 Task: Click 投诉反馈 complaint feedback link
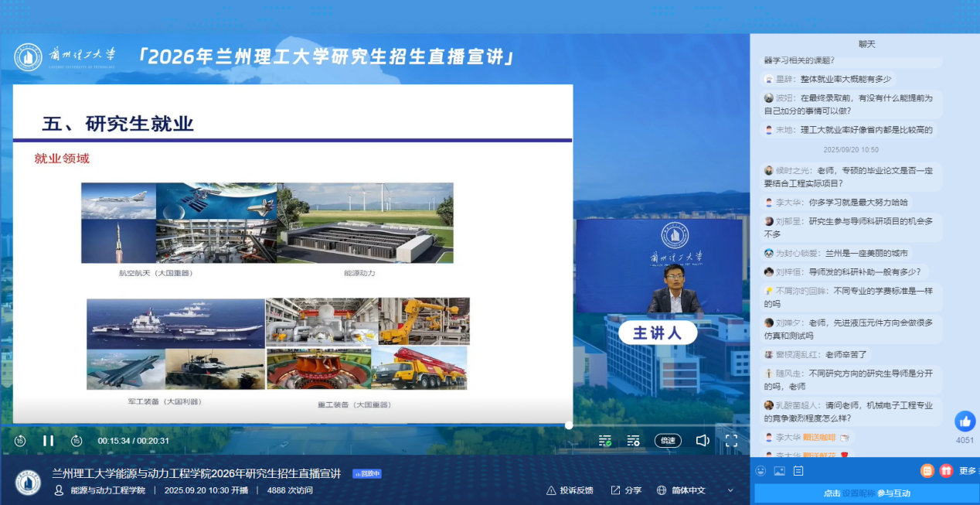coord(570,490)
